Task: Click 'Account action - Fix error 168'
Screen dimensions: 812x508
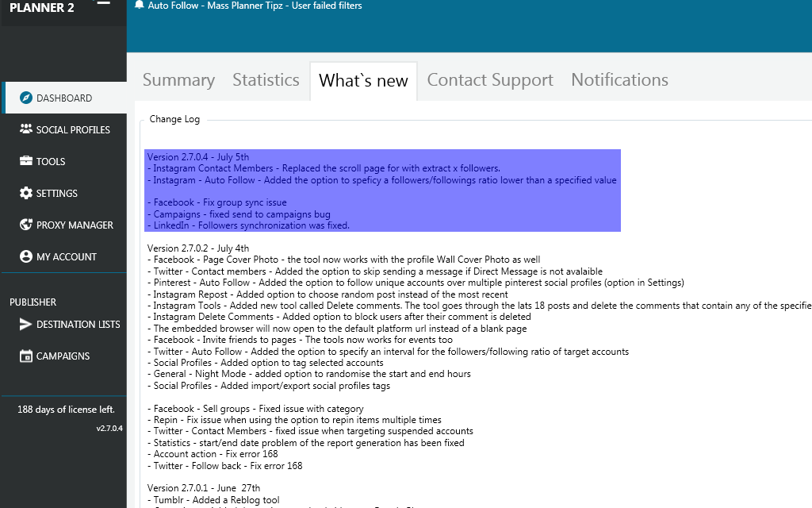Action: [213, 454]
